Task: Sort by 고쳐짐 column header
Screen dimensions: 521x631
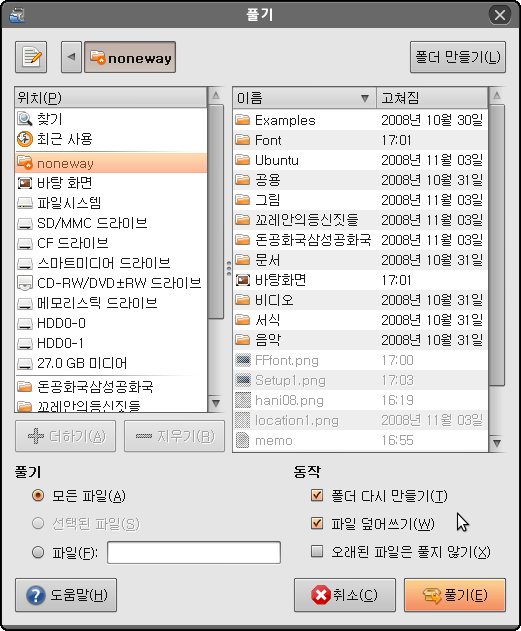Action: [x=432, y=98]
